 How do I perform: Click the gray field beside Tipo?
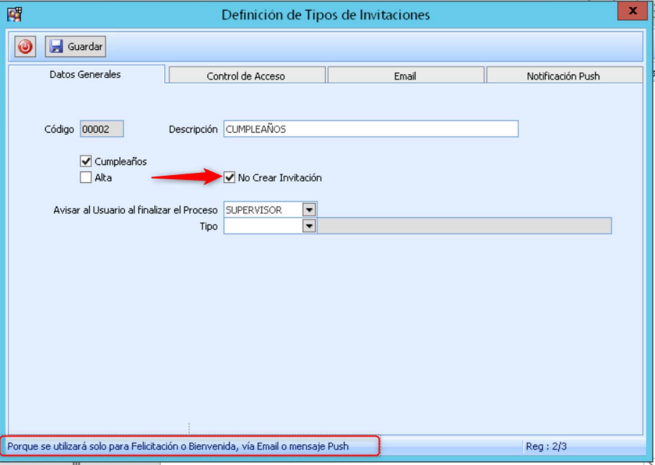pos(464,226)
